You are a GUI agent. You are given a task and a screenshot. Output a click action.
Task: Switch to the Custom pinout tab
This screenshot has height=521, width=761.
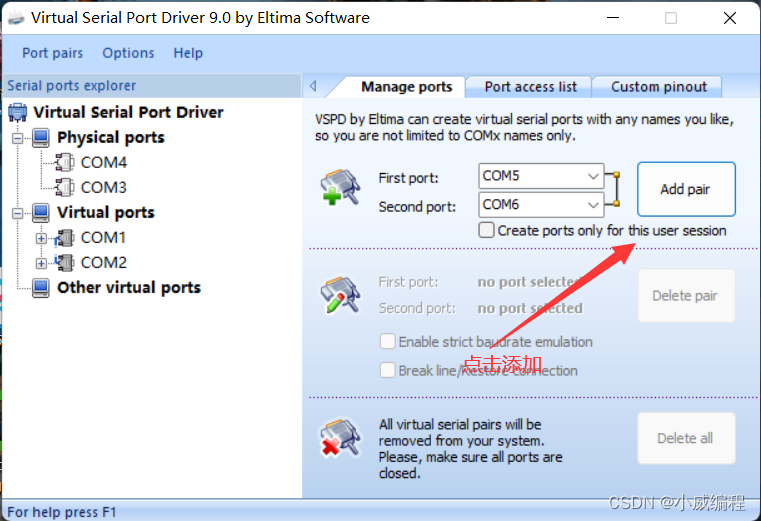[659, 87]
